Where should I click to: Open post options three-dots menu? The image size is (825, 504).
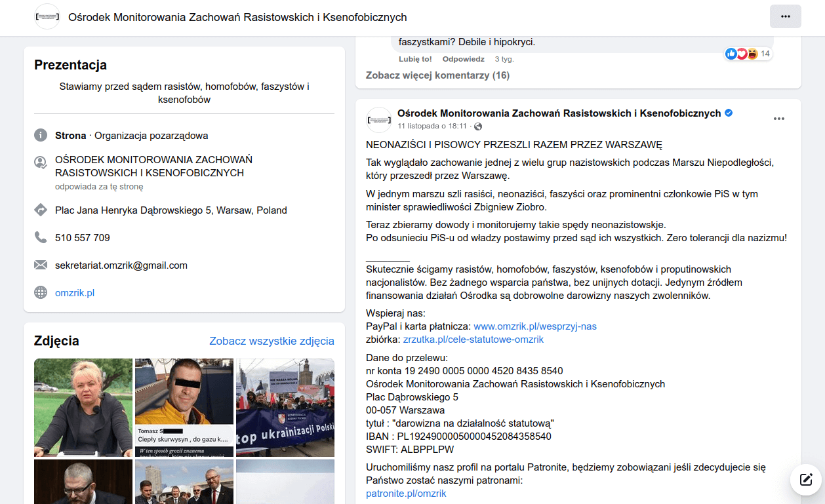coord(778,119)
